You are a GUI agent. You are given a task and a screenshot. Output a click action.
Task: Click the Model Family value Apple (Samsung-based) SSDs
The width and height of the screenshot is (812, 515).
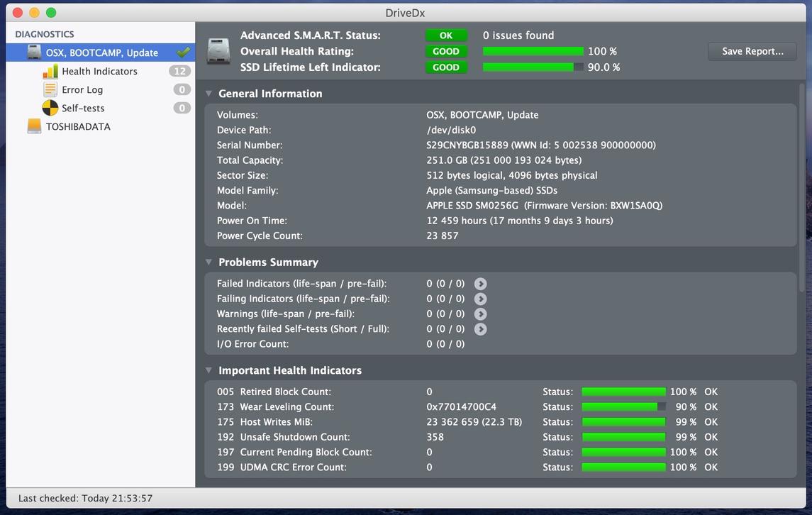492,190
